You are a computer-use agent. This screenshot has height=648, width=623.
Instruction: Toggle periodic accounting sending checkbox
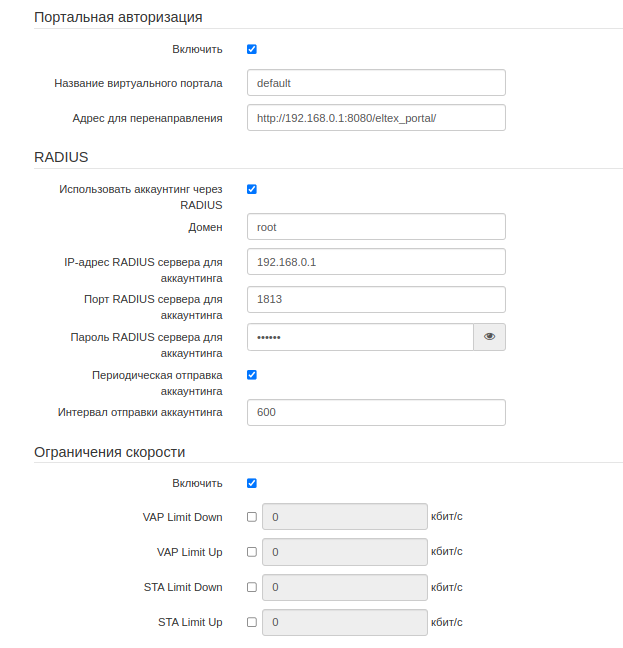click(x=252, y=375)
